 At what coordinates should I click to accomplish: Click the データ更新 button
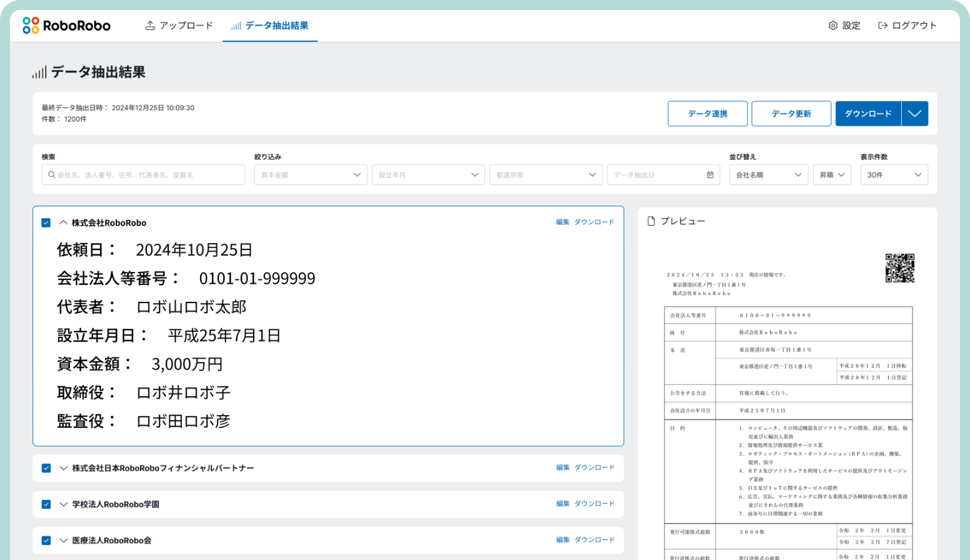click(791, 114)
